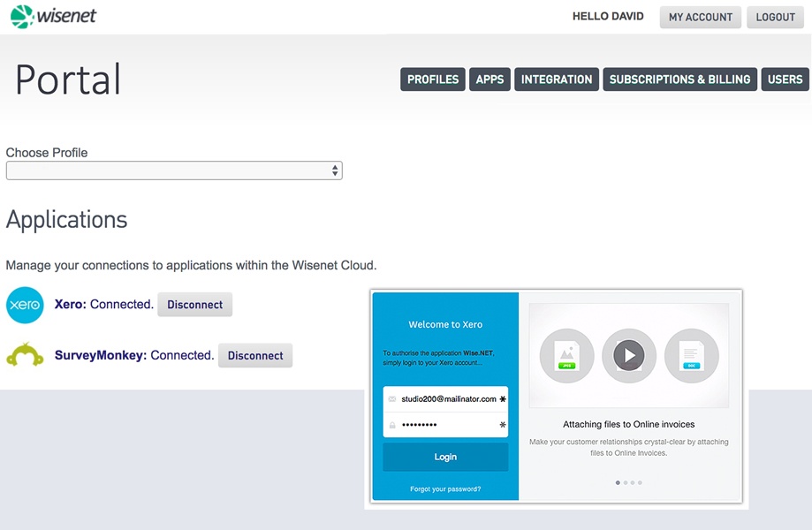
Task: Open the Users menu
Action: (785, 79)
